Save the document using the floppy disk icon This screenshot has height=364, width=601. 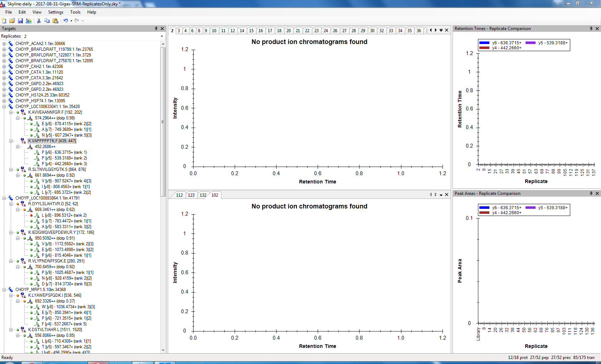pos(20,21)
